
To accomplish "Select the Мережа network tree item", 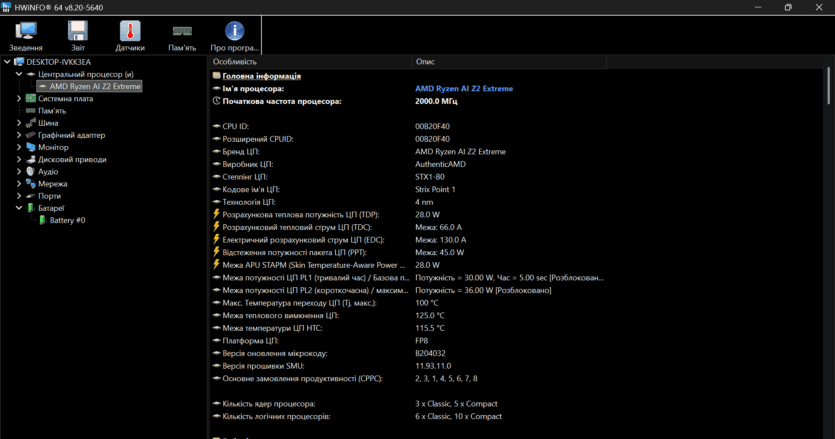I will tap(52, 184).
